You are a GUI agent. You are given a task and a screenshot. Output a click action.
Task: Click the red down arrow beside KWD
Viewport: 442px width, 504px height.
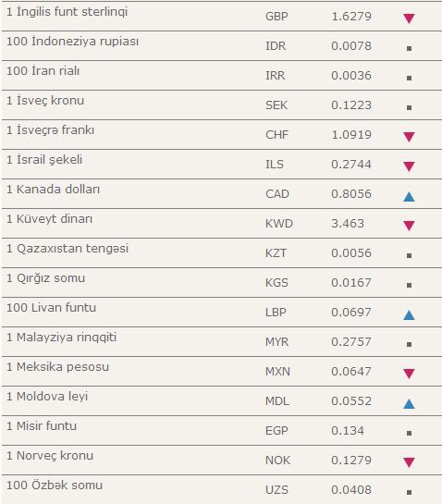pos(409,226)
